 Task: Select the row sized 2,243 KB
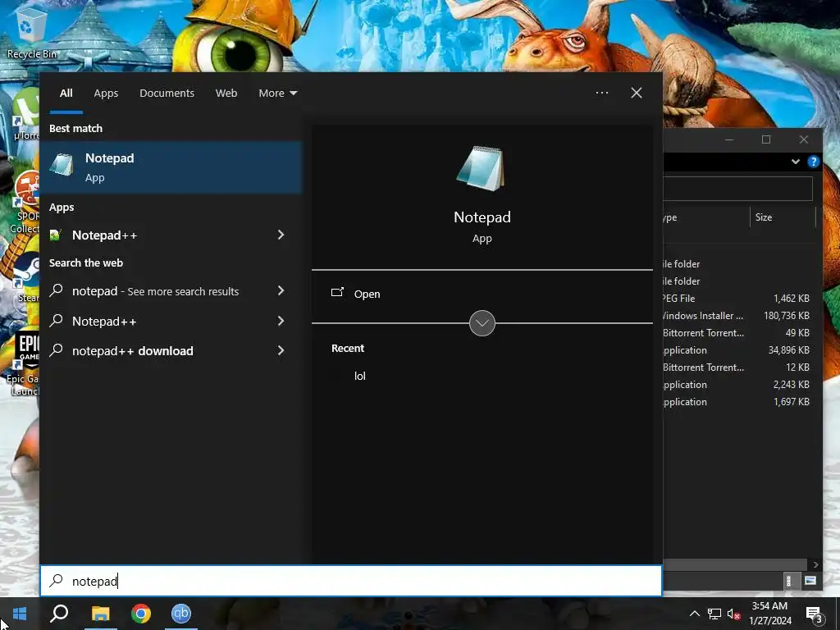click(x=740, y=384)
